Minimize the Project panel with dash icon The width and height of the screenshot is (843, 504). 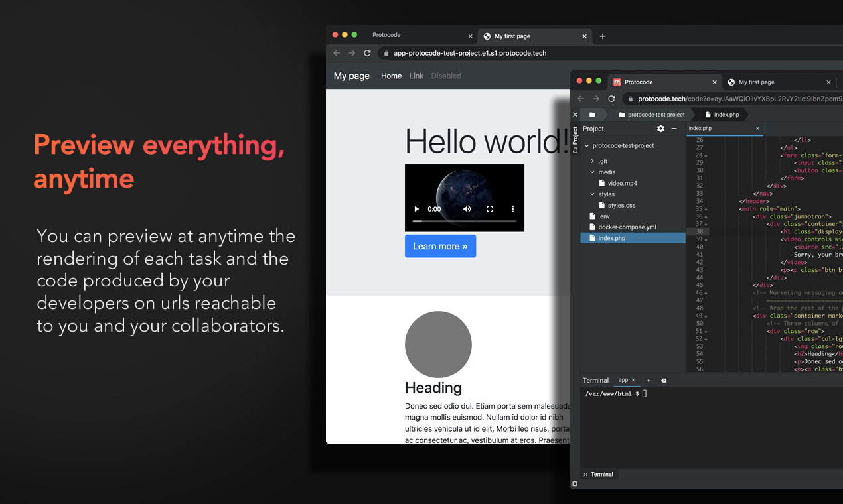click(674, 129)
